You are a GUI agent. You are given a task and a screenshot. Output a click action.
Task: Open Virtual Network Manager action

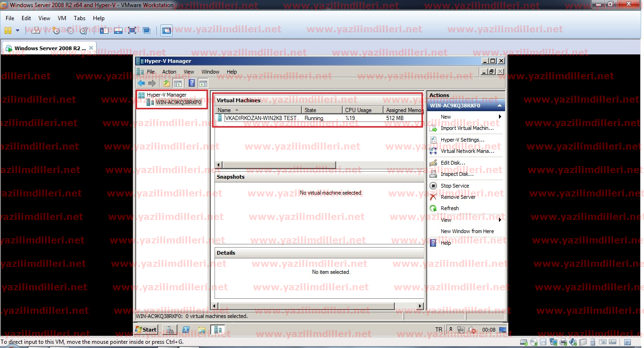[x=467, y=151]
